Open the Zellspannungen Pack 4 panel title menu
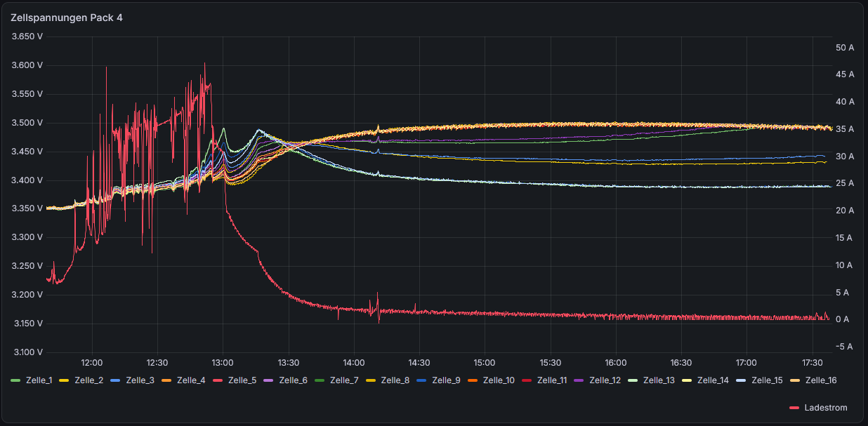The height and width of the screenshot is (426, 868). tap(67, 18)
